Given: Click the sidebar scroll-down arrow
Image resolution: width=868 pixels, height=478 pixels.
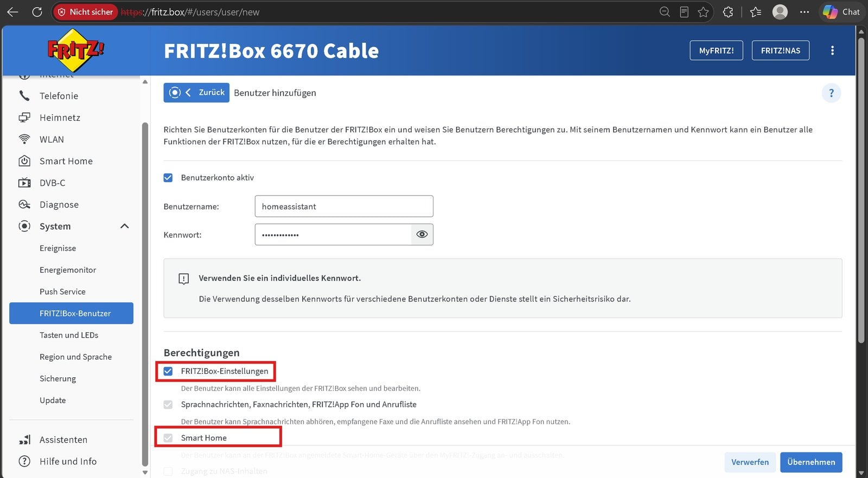Looking at the screenshot, I should tap(145, 473).
